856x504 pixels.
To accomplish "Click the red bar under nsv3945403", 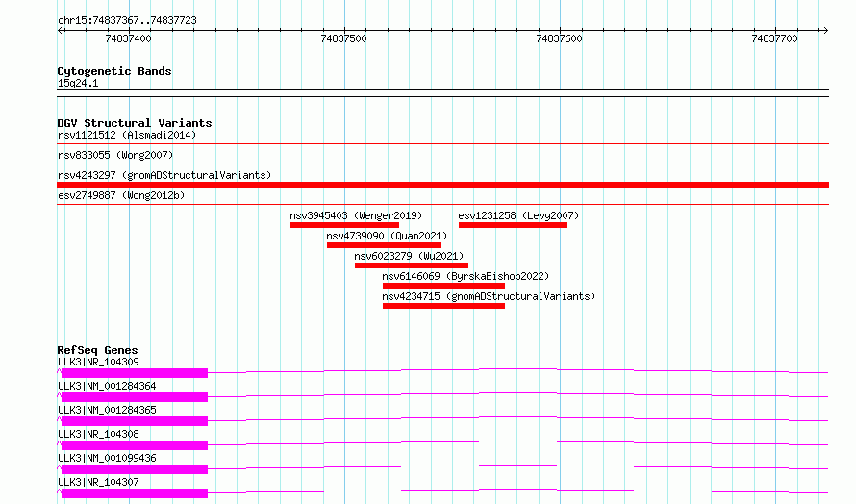I will (x=344, y=225).
